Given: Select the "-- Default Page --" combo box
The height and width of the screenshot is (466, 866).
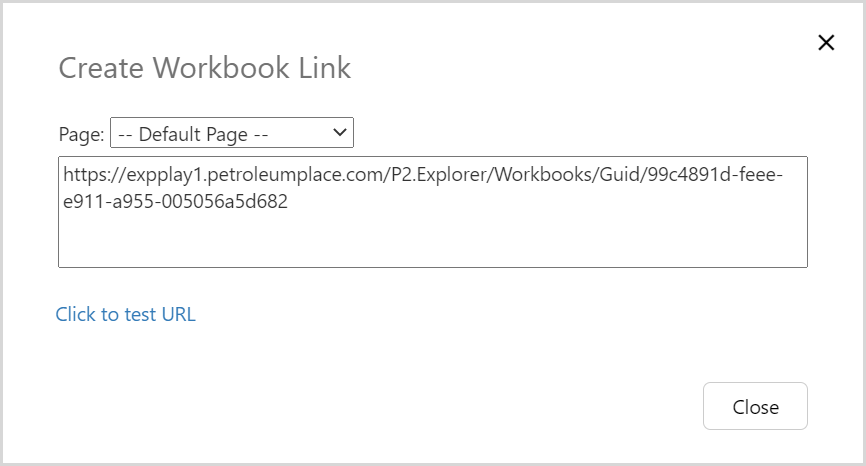Looking at the screenshot, I should (231, 133).
